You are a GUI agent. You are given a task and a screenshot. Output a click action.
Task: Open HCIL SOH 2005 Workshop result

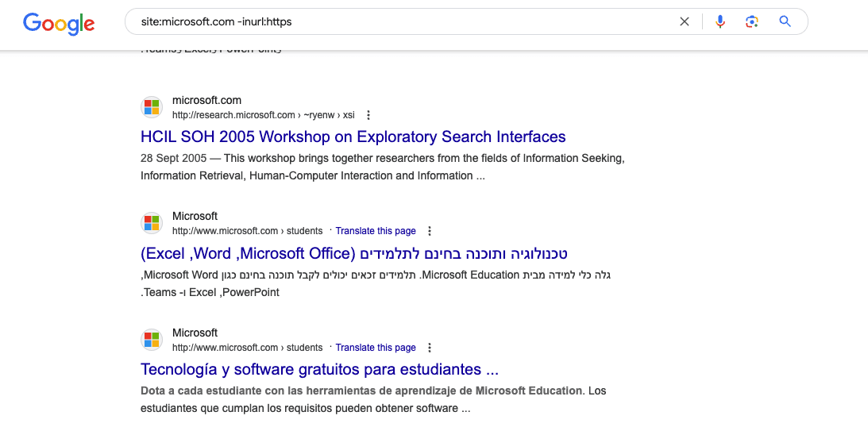tap(353, 137)
